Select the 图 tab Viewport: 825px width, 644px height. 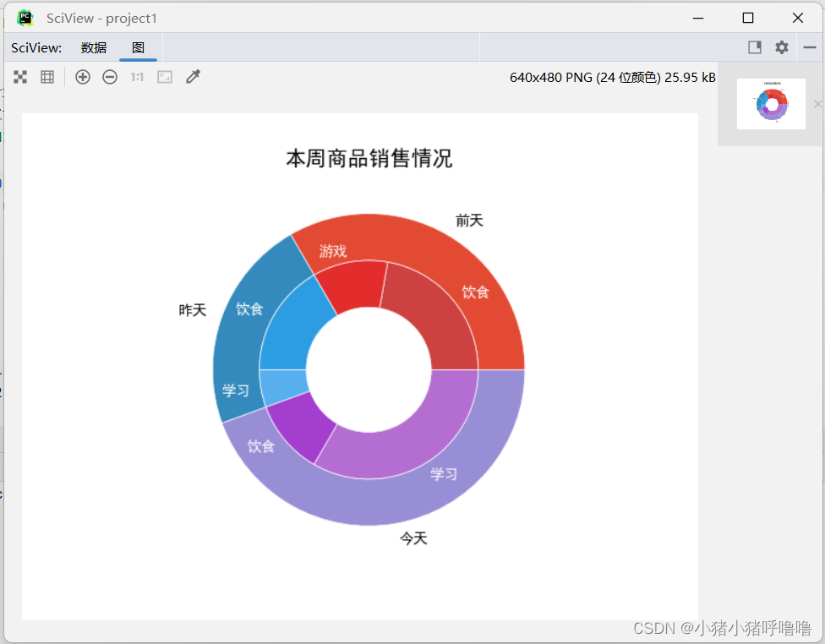[139, 48]
